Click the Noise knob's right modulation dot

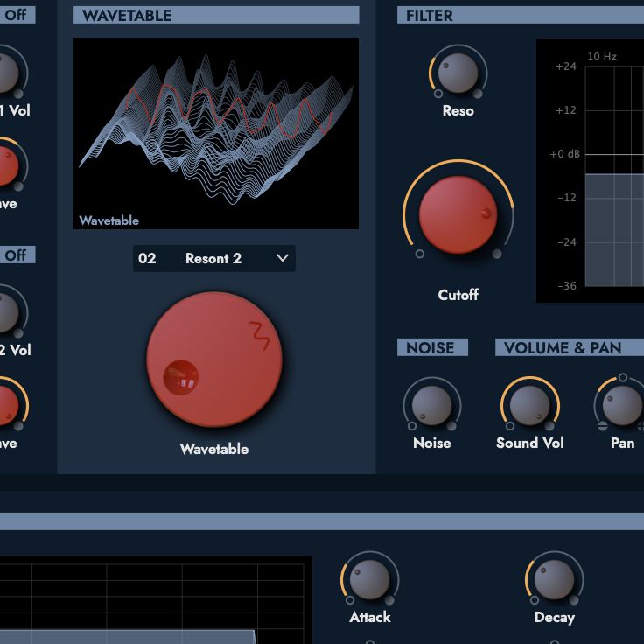click(x=451, y=426)
